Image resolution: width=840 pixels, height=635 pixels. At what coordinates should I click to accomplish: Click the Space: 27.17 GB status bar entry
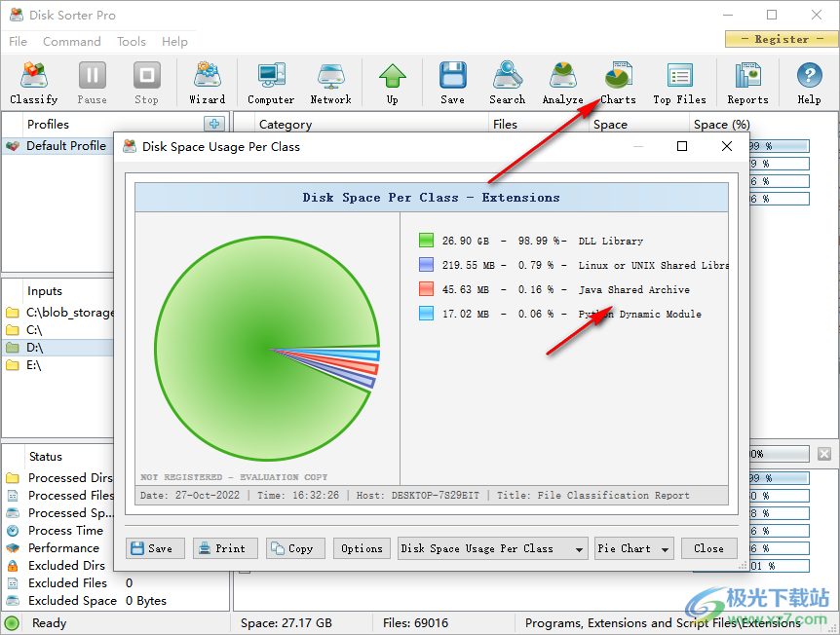point(286,623)
